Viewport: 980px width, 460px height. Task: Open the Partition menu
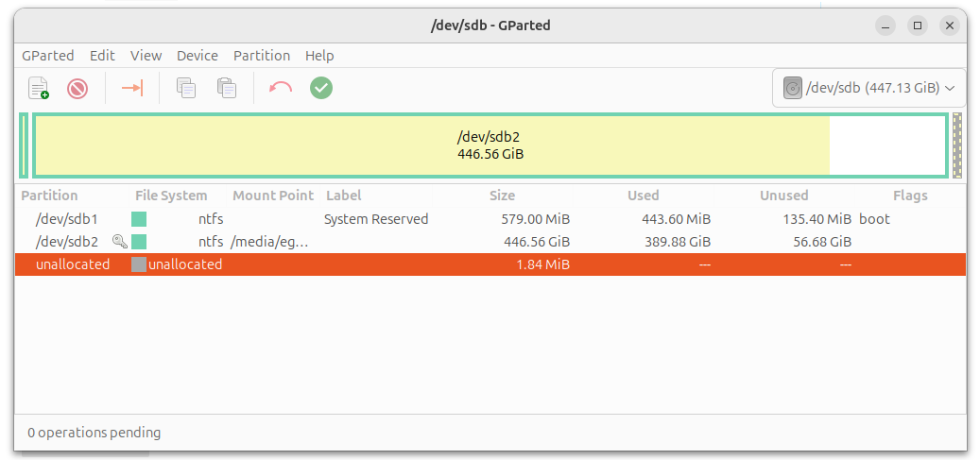tap(262, 56)
